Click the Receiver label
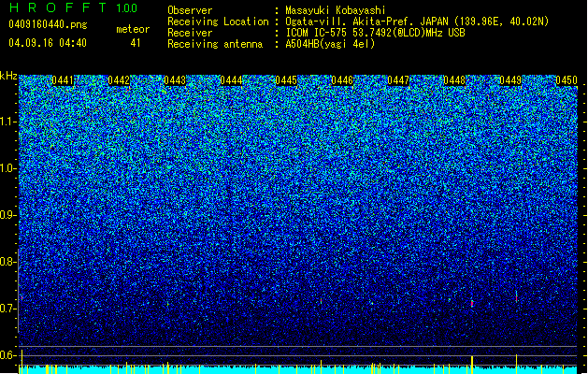Screen dimensions: 588x374 [x=190, y=33]
